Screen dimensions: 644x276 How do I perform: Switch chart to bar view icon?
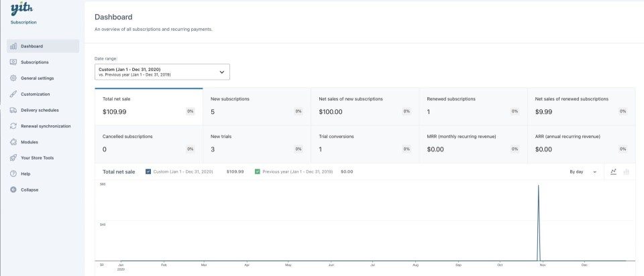(x=627, y=171)
